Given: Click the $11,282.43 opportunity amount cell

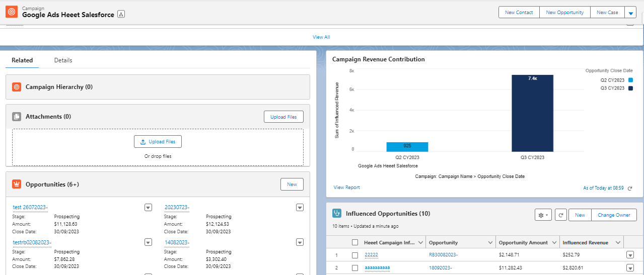Looking at the screenshot, I should coord(511,267).
